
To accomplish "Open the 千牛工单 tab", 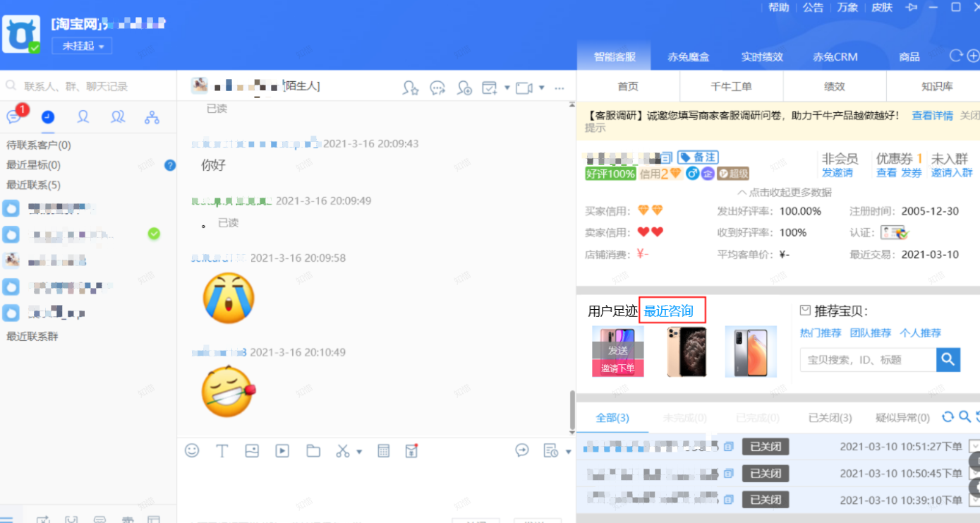I will point(731,87).
